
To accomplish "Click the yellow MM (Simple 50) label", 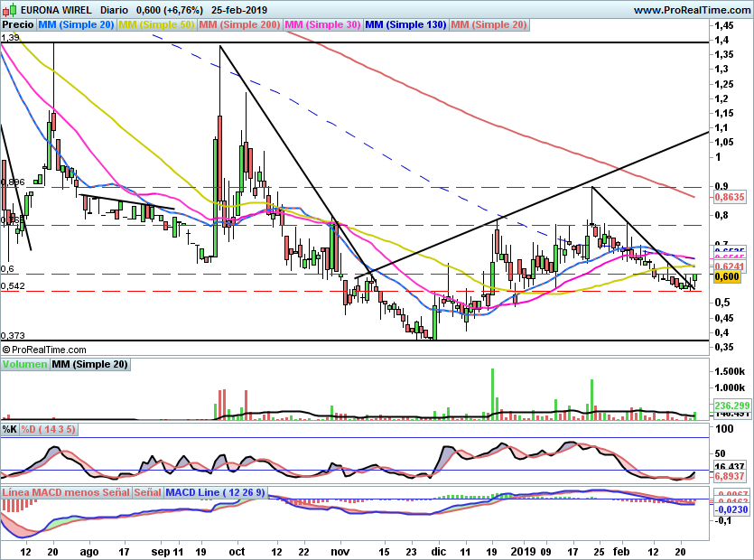I will pyautogui.click(x=156, y=24).
